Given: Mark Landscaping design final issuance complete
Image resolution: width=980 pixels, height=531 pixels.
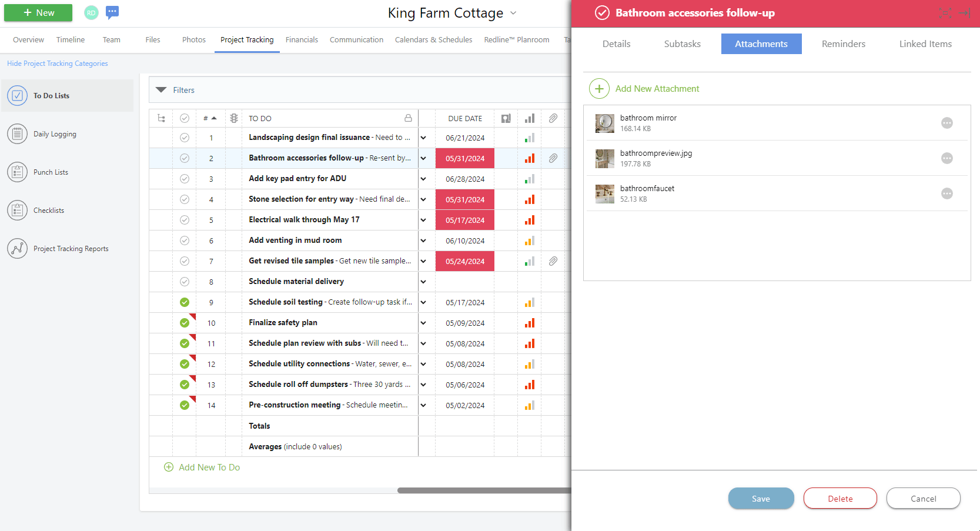Looking at the screenshot, I should [185, 138].
